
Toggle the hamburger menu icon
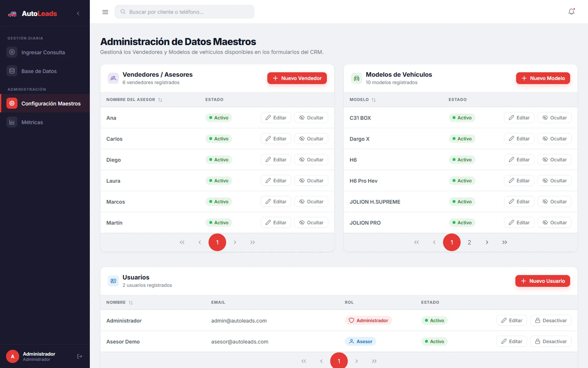tap(105, 12)
